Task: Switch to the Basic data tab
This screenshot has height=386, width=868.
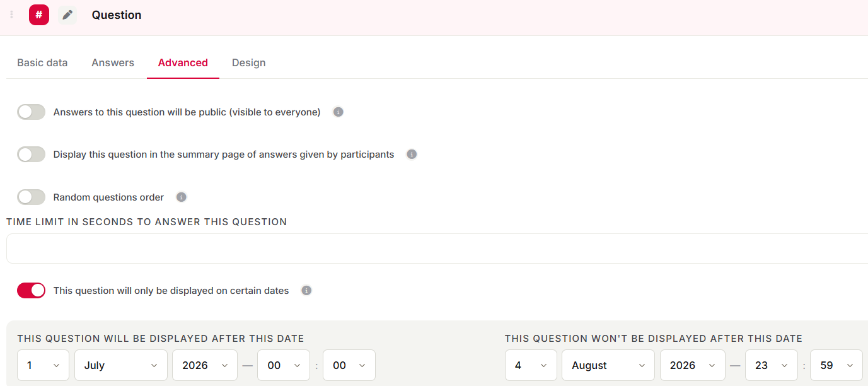Action: [x=42, y=62]
